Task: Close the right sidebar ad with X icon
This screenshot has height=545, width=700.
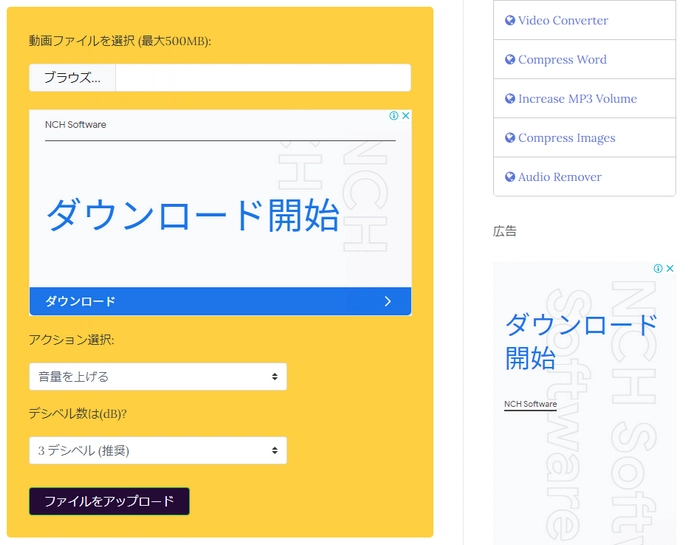Action: (x=670, y=269)
